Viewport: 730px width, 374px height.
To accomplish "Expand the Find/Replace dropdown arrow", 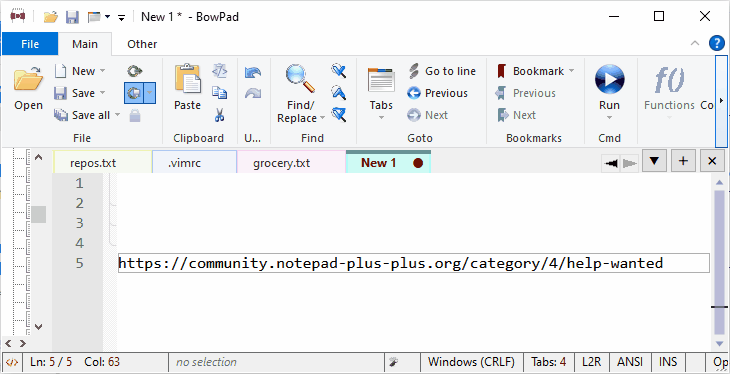I will click(322, 118).
